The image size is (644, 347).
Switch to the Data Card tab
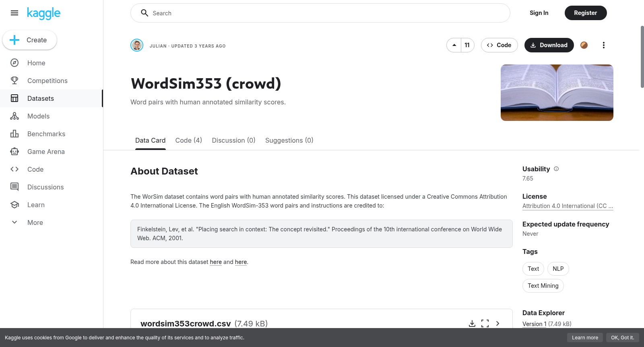click(151, 140)
